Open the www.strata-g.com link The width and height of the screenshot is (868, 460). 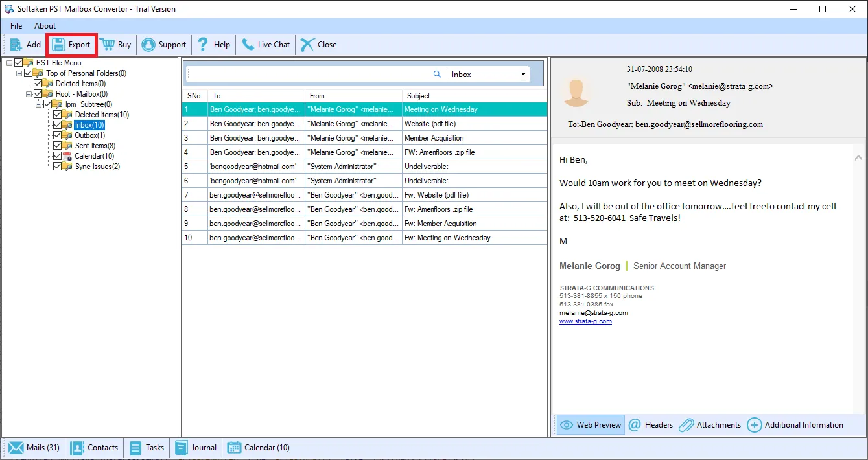pyautogui.click(x=585, y=321)
